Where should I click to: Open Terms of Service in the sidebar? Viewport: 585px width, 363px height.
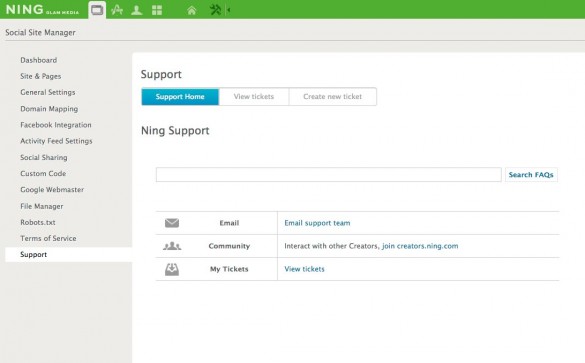click(x=49, y=238)
